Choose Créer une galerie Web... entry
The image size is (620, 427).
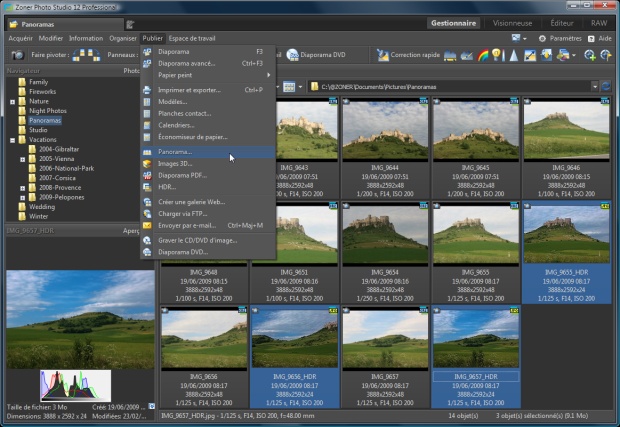pyautogui.click(x=208, y=202)
